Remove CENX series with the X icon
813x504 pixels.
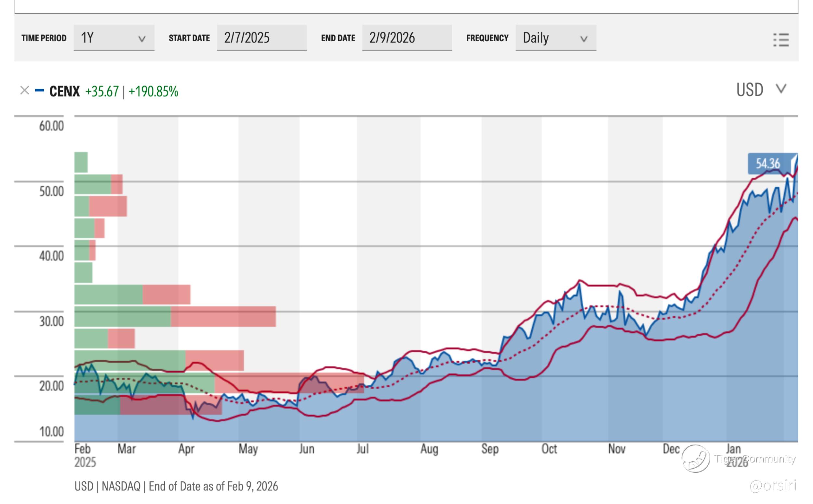24,90
